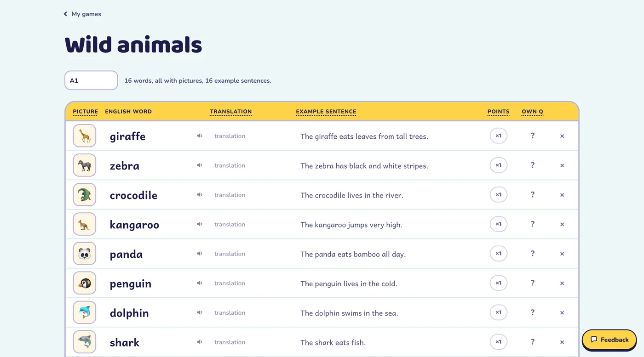Edit the panda example sentence
644x357 pixels.
coord(353,254)
